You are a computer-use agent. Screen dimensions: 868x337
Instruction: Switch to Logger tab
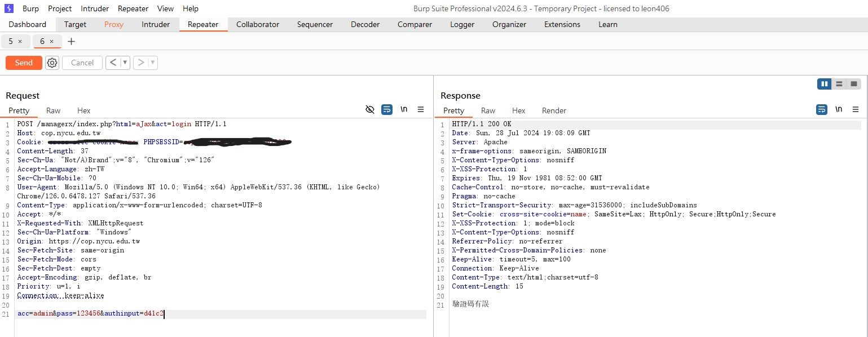coord(462,24)
